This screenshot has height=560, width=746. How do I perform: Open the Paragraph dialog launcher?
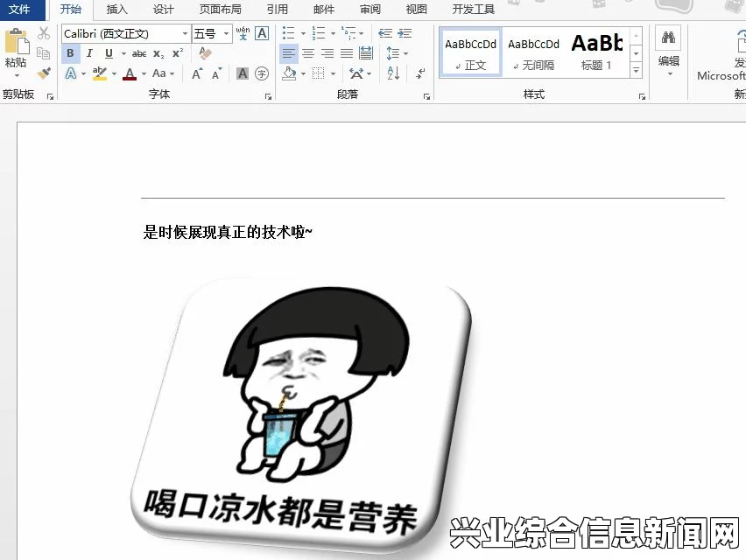[426, 96]
